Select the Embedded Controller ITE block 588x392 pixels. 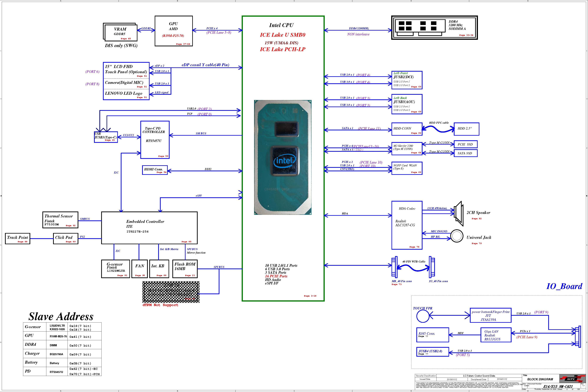149,228
